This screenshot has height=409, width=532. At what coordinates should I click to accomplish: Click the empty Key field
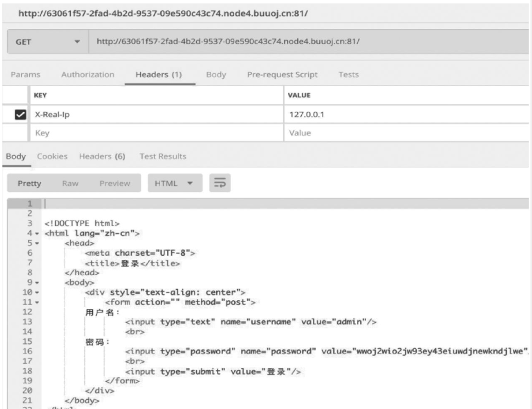[x=157, y=133]
